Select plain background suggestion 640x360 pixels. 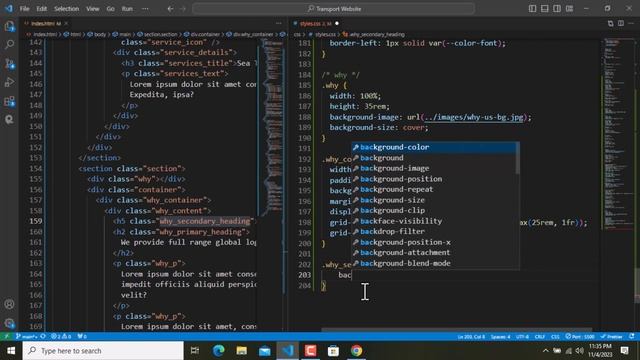[433, 158]
